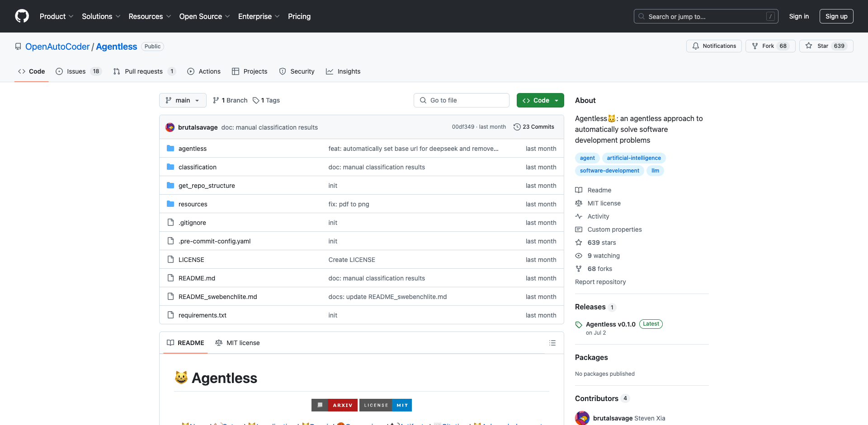868x425 pixels.
Task: Click the Sign up button
Action: click(836, 16)
